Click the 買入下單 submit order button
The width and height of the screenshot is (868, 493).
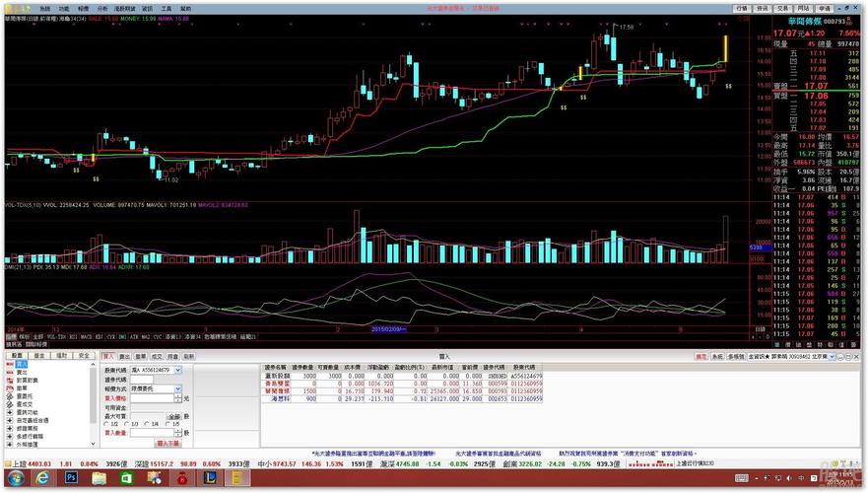[x=167, y=443]
